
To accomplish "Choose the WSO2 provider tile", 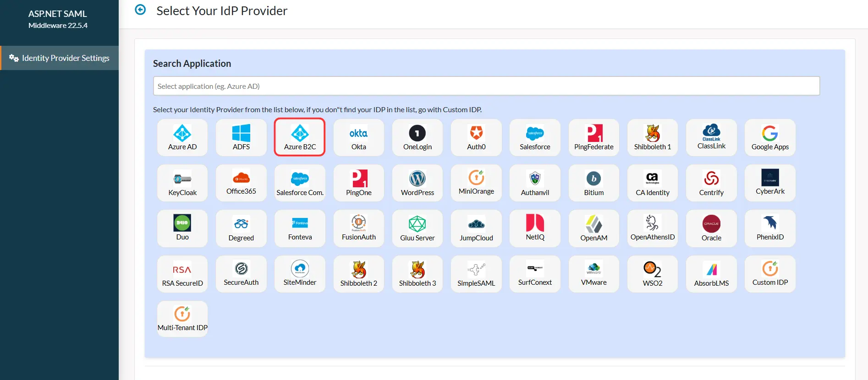I will pos(653,274).
